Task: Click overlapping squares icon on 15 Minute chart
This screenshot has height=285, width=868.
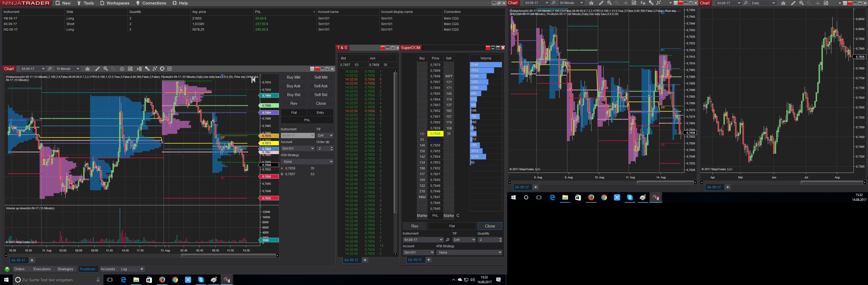Action: (147, 69)
